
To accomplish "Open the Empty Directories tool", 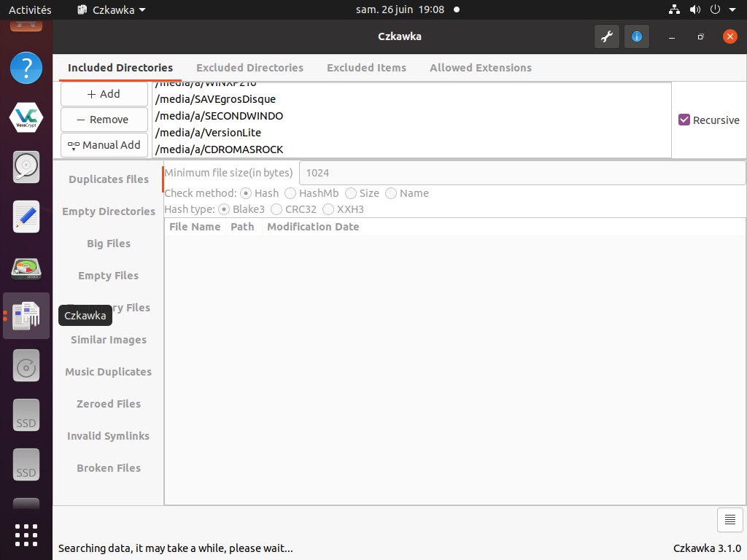I will [x=109, y=211].
